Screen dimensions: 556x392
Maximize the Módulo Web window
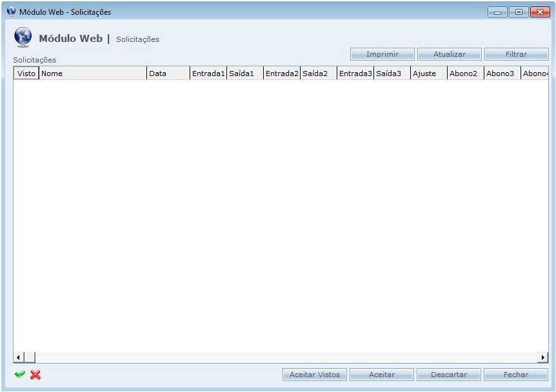pyautogui.click(x=519, y=12)
